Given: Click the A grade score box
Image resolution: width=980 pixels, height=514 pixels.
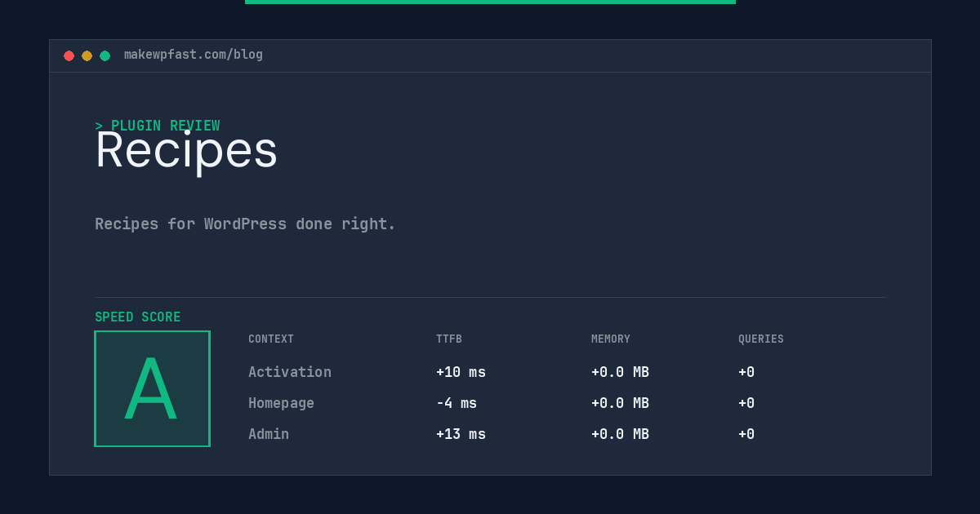Looking at the screenshot, I should [x=152, y=388].
